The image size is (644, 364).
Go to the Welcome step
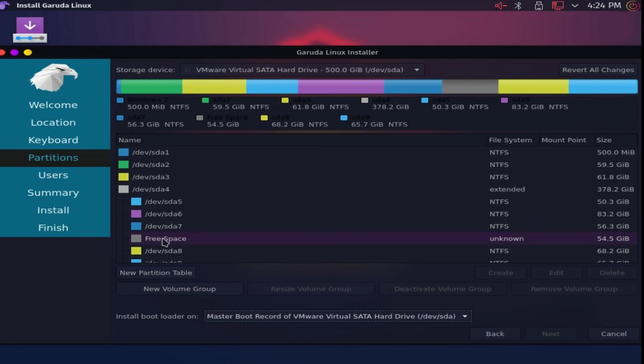pos(53,105)
